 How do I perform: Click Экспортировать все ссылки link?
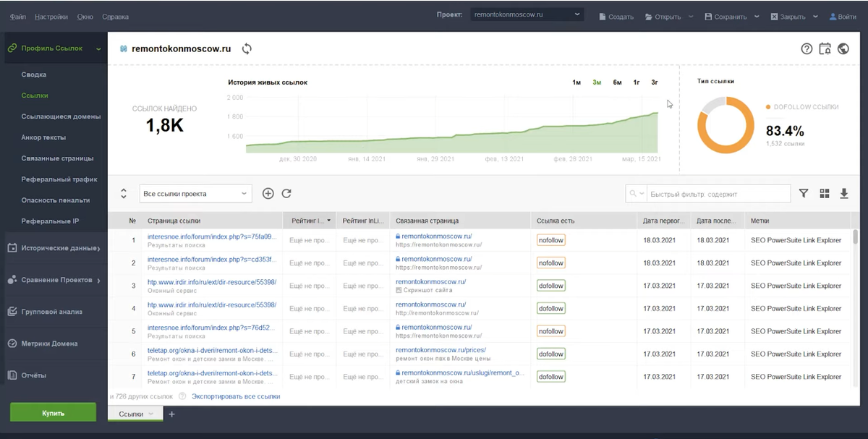(235, 396)
